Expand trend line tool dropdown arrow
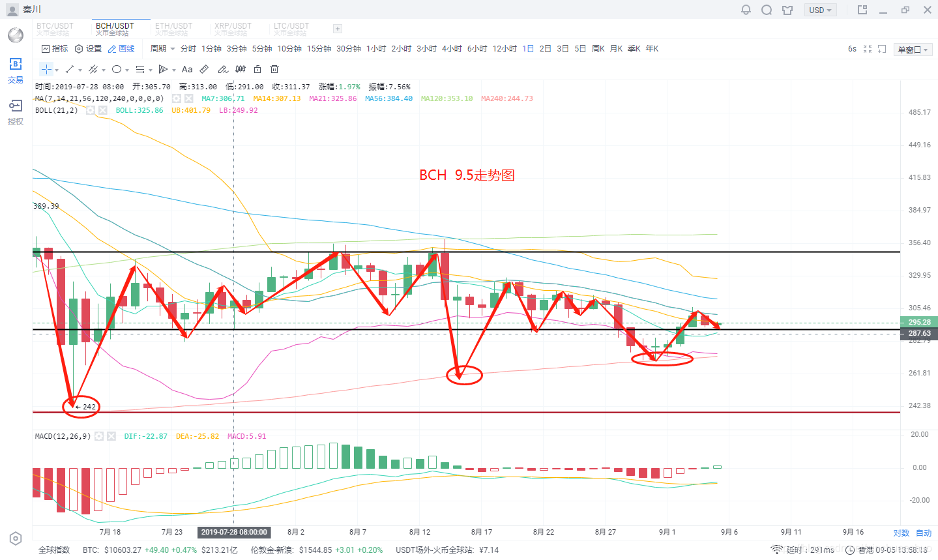The image size is (938, 560). pos(80,70)
